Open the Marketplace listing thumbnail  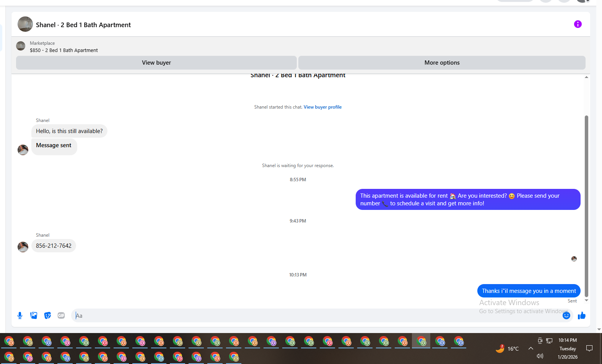pos(21,46)
